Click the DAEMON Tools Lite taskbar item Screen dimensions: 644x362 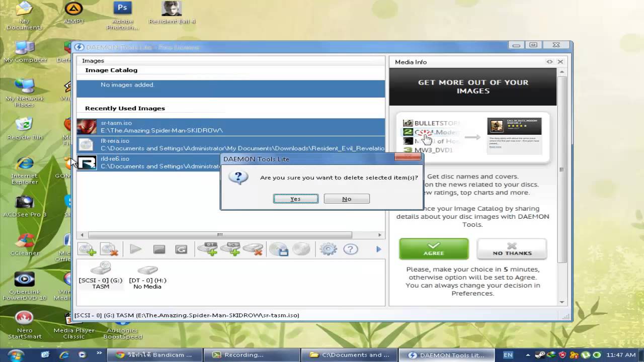447,355
